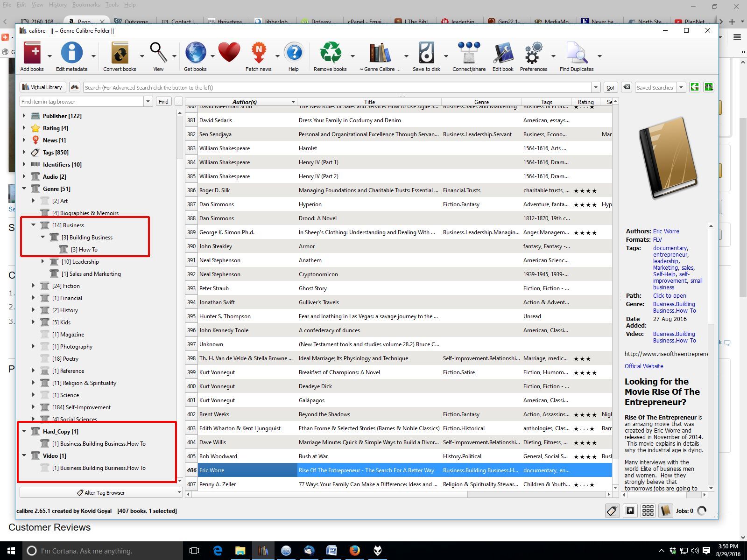Click the red heart donate icon
The image size is (747, 560).
tap(229, 52)
